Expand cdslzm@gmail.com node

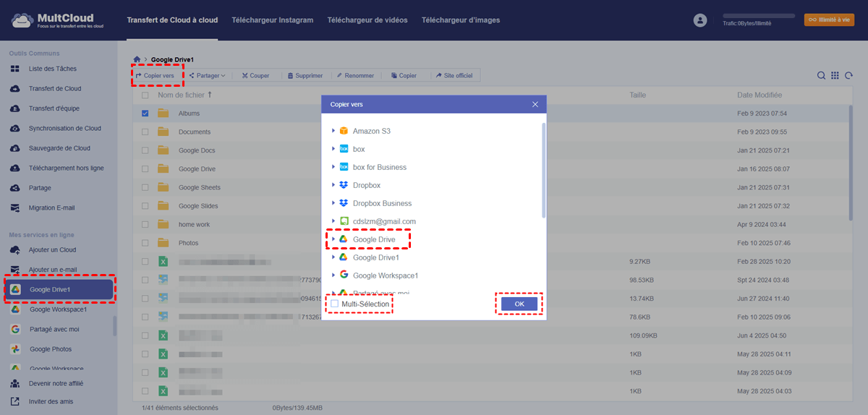click(x=333, y=221)
